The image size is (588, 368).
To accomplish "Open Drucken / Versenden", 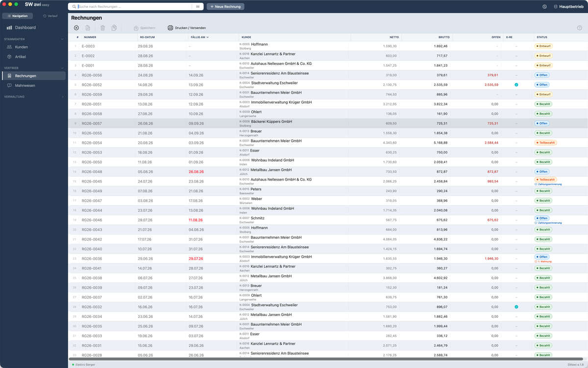I will 187,28.
